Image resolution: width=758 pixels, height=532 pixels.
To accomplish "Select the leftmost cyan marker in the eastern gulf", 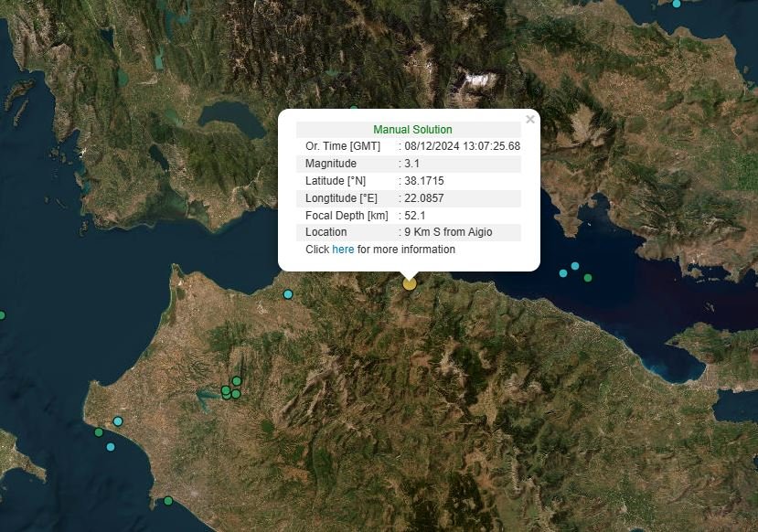I will pyautogui.click(x=563, y=272).
